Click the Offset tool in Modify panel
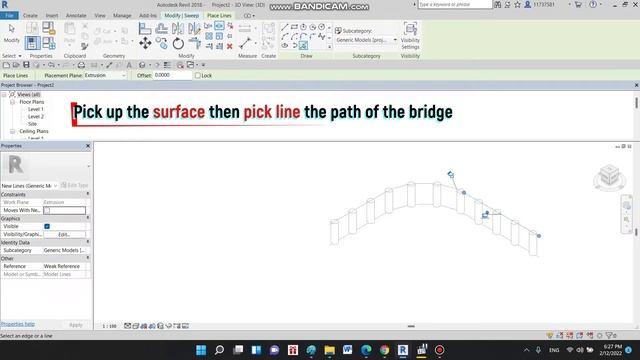The width and height of the screenshot is (640, 360). 162,29
